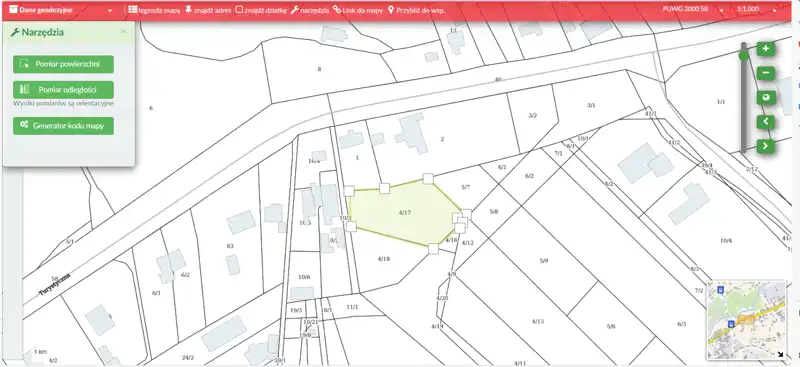Image resolution: width=800 pixels, height=367 pixels.
Task: Open Przybliż do wsp. coordinates tool
Action: pos(416,10)
